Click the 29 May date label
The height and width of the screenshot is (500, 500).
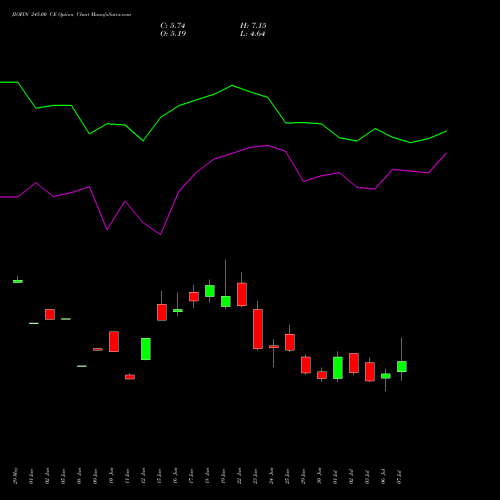[15, 476]
